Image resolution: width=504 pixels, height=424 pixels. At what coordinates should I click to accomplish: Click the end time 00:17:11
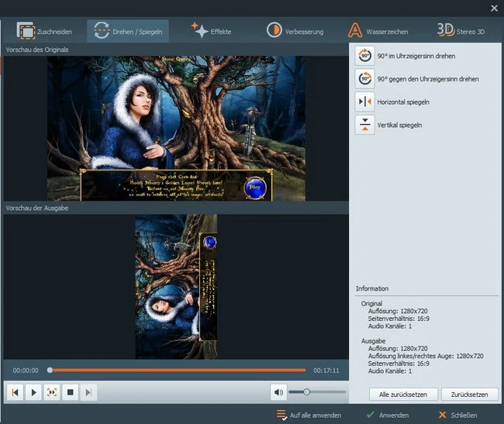pyautogui.click(x=326, y=371)
